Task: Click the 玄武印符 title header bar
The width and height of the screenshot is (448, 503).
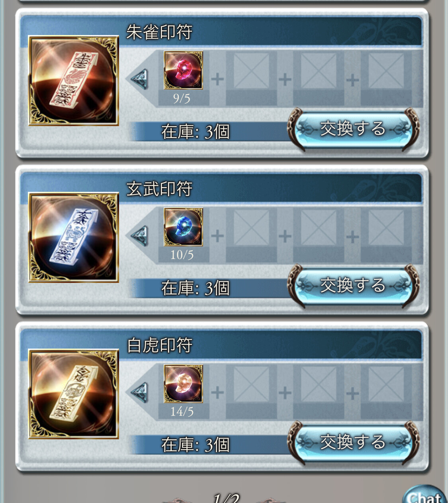Action: (x=221, y=188)
